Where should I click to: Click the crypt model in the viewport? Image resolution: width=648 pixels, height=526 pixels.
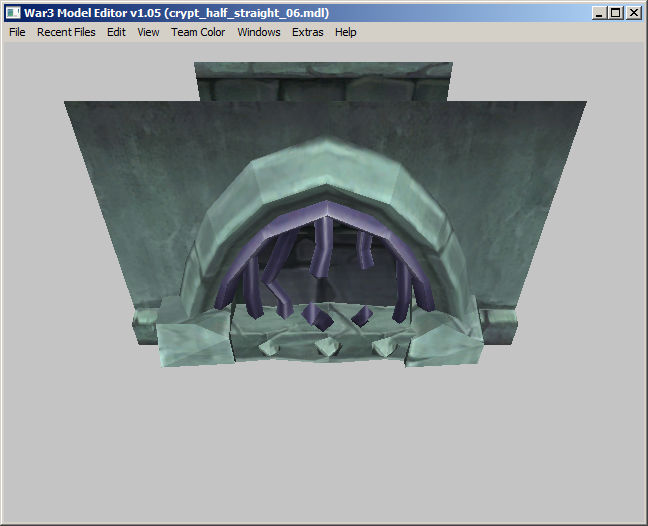[325, 215]
